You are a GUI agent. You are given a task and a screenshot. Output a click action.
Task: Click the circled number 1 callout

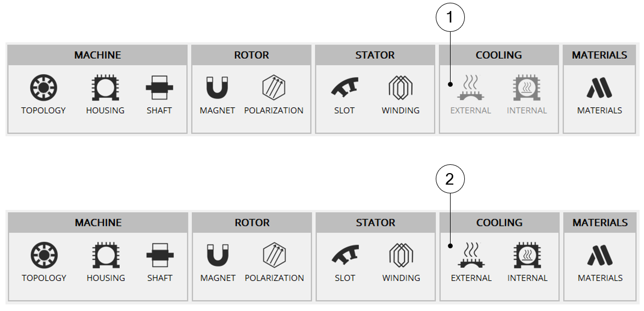pyautogui.click(x=450, y=18)
